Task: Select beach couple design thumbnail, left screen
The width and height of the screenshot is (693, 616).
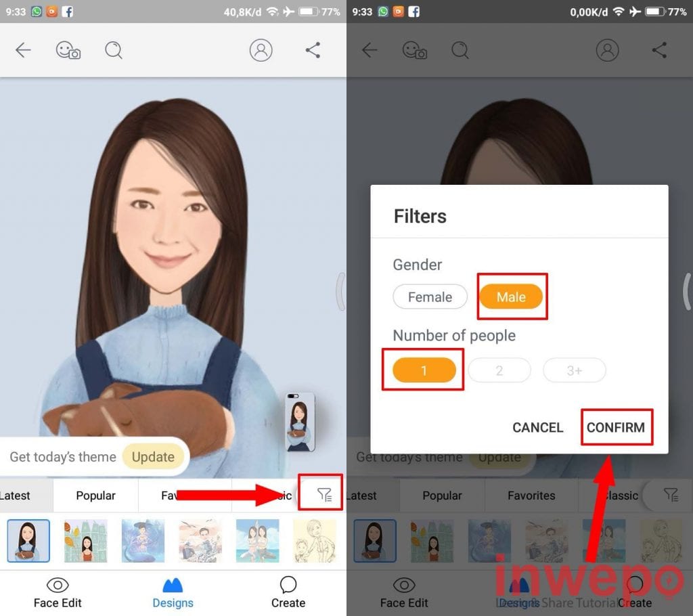Action: click(200, 541)
